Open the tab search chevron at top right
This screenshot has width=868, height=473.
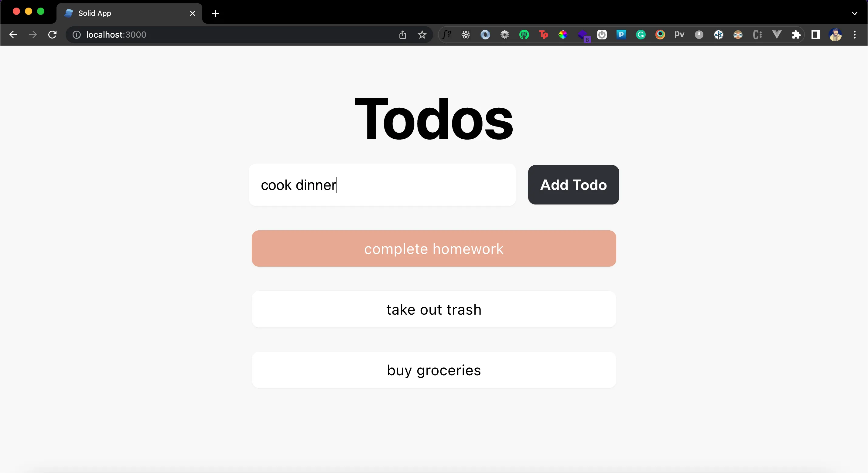click(854, 13)
